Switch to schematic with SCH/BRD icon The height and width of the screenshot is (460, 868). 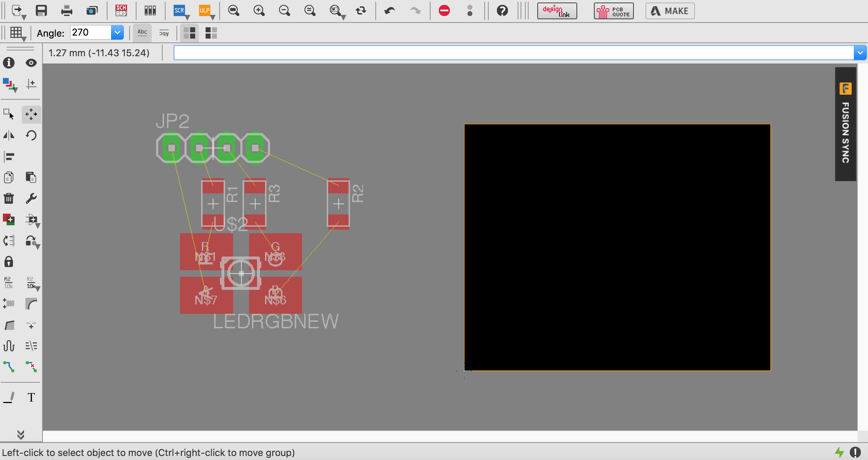(x=121, y=11)
